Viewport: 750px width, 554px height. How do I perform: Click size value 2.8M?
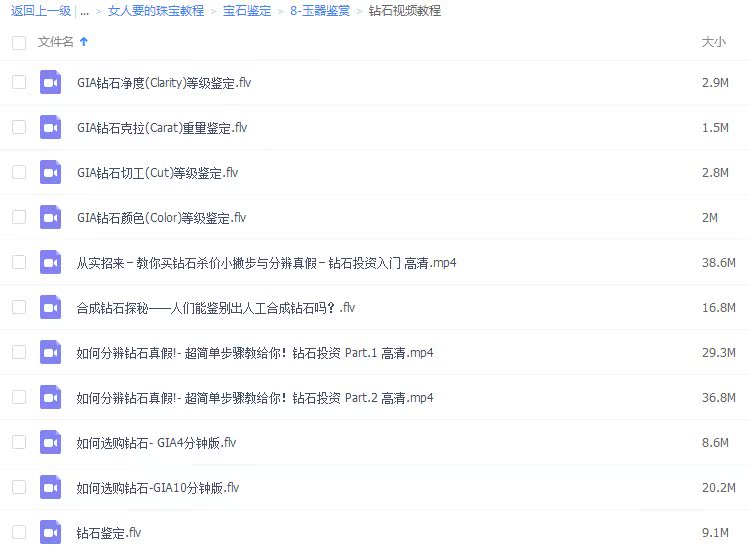715,173
